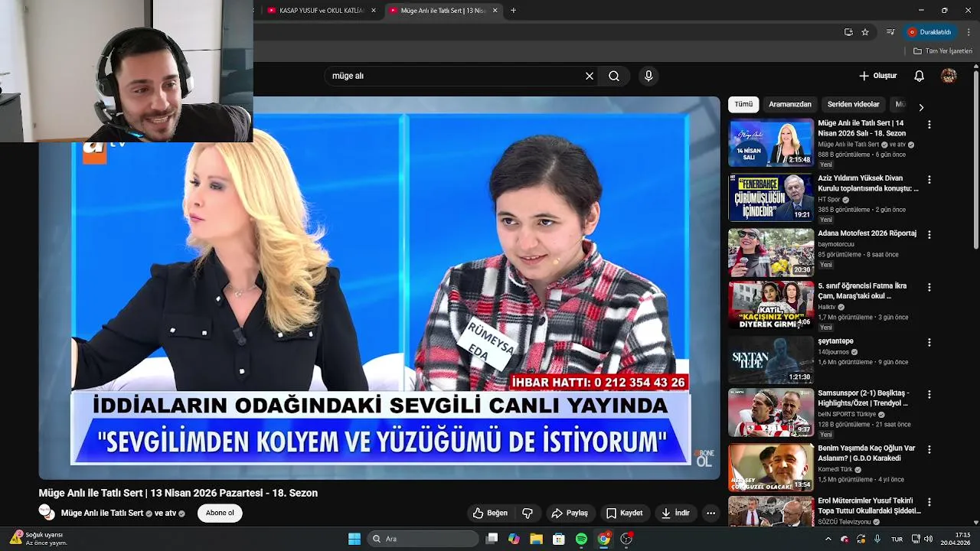Open options for Adana Motofest video
Image resolution: width=980 pixels, height=551 pixels.
(x=929, y=234)
